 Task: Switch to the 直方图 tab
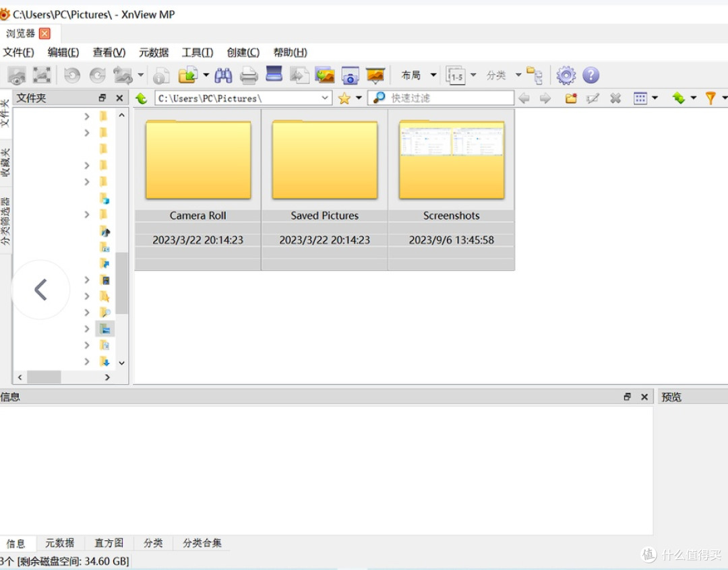point(109,542)
